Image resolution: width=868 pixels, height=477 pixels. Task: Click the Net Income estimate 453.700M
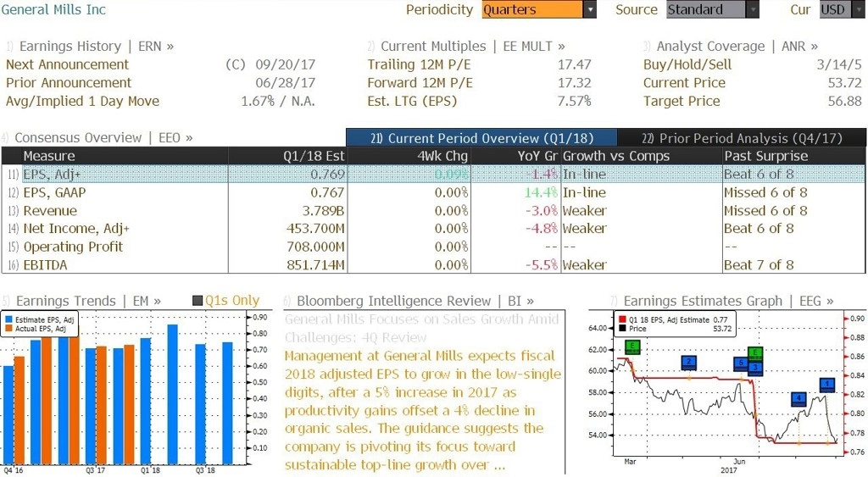point(315,229)
